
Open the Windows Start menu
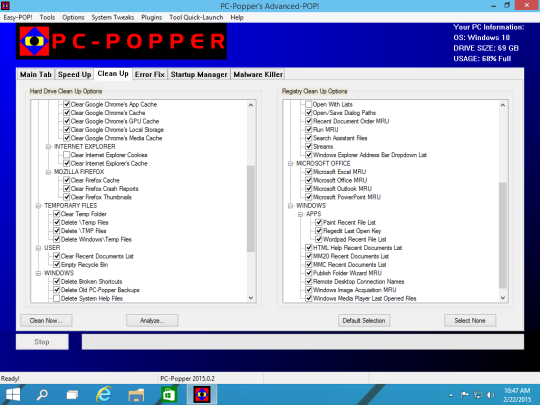pos(13,395)
